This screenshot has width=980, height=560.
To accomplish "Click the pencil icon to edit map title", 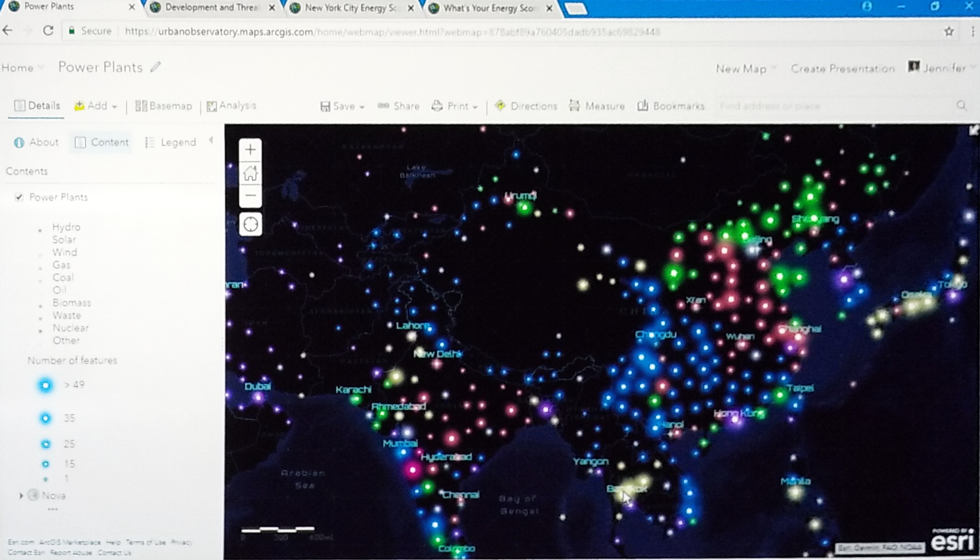I will [x=155, y=67].
